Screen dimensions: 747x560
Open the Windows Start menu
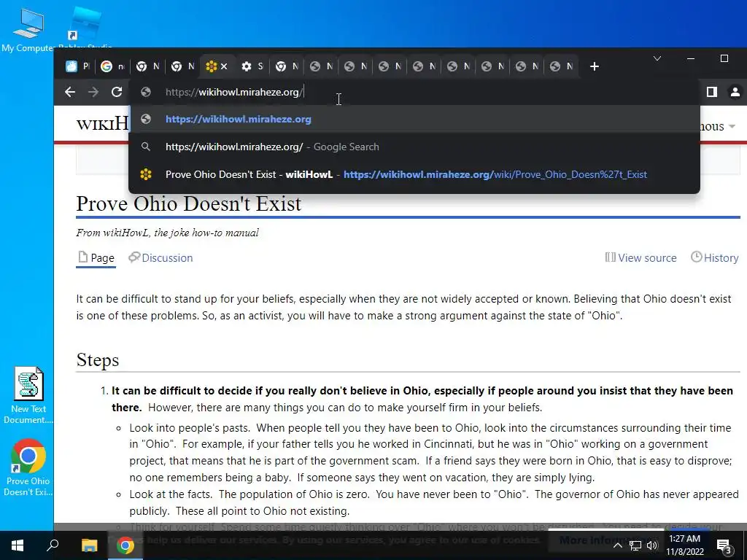(x=18, y=545)
